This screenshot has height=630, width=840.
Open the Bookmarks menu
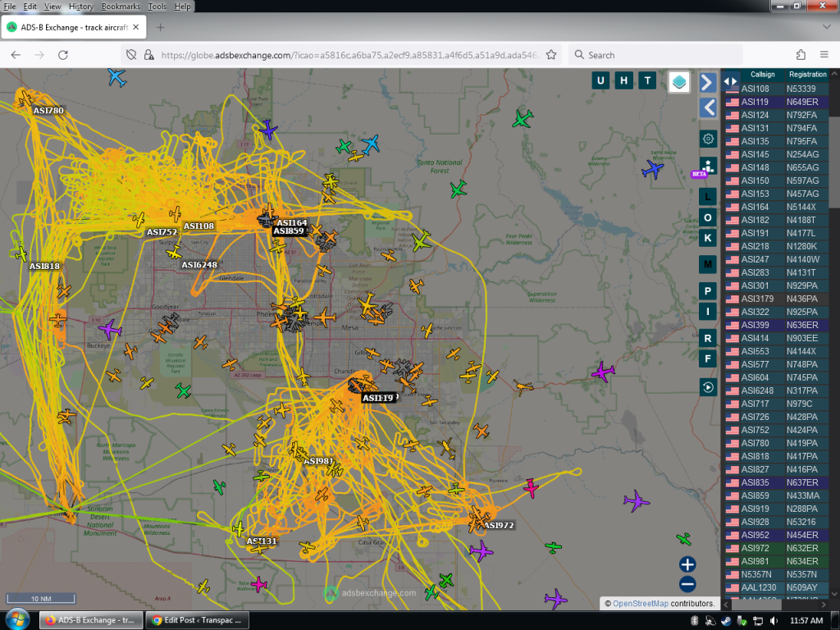(121, 7)
